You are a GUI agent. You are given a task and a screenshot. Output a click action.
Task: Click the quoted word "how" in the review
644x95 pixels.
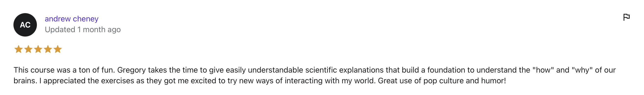(x=543, y=70)
